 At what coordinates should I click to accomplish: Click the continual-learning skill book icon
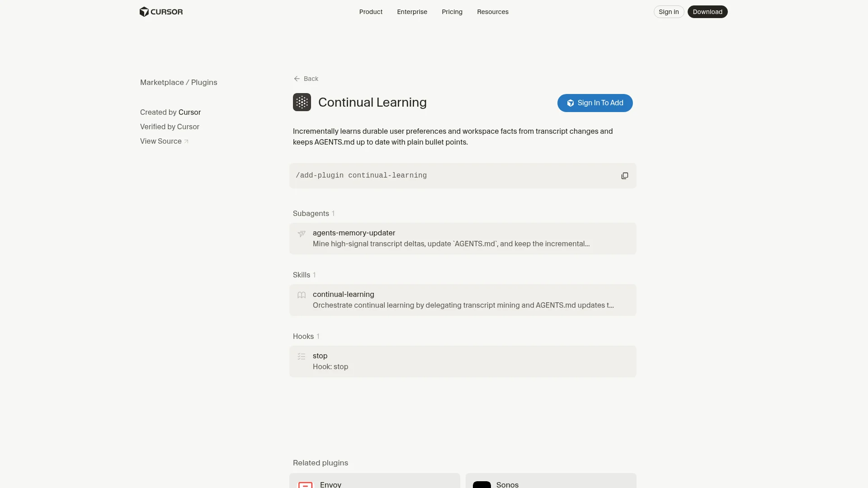302,295
